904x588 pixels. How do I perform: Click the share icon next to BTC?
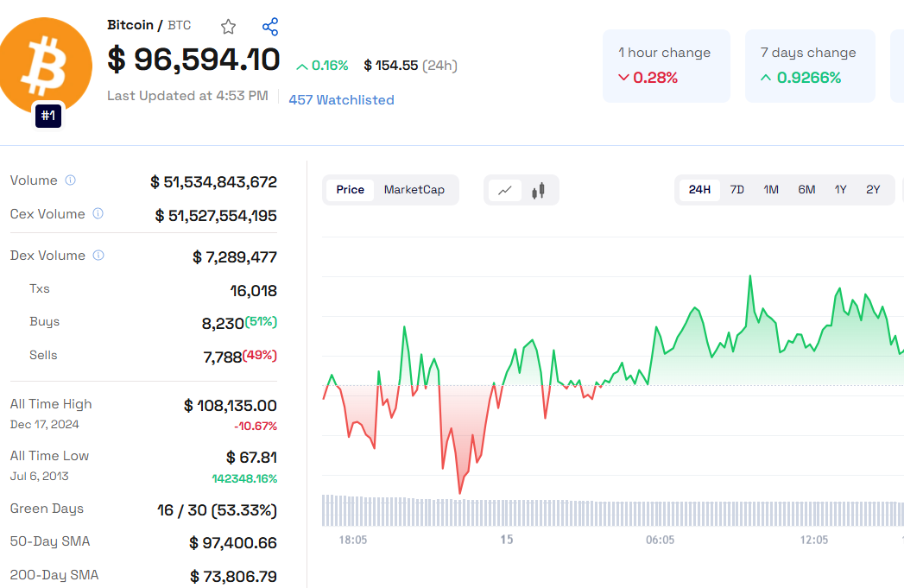coord(270,27)
